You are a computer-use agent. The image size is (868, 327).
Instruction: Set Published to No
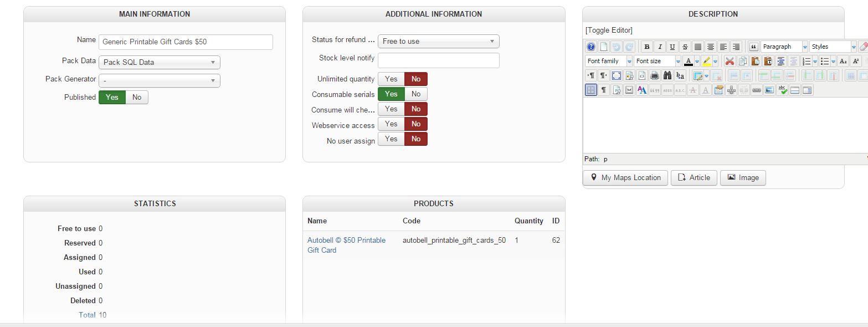click(137, 98)
